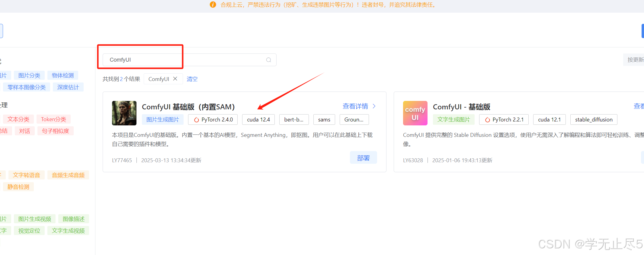Click the 图片生成图片 tag on first card
This screenshot has height=255, width=644.
(x=163, y=120)
